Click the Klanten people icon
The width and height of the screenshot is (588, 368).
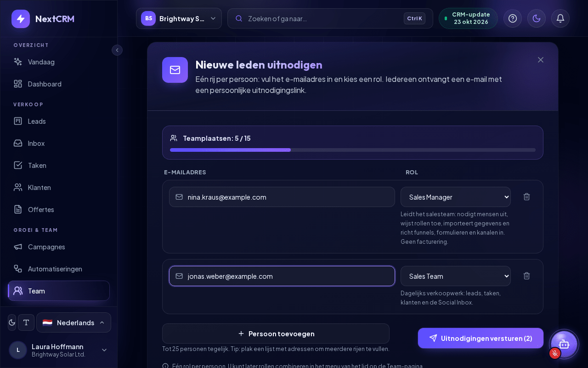(x=18, y=187)
